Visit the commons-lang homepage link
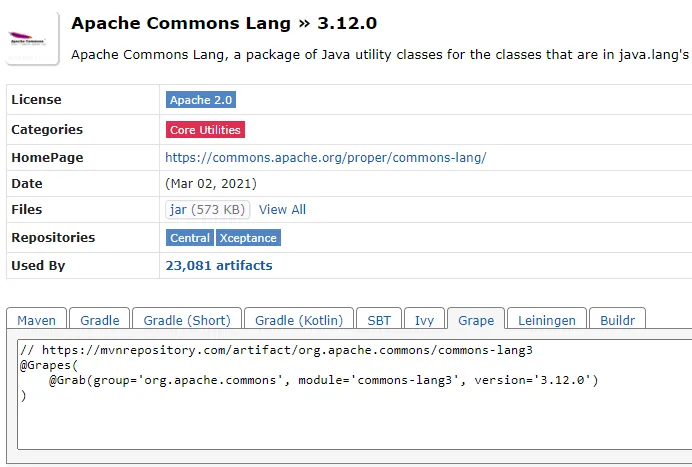This screenshot has height=467, width=692. pyautogui.click(x=325, y=158)
